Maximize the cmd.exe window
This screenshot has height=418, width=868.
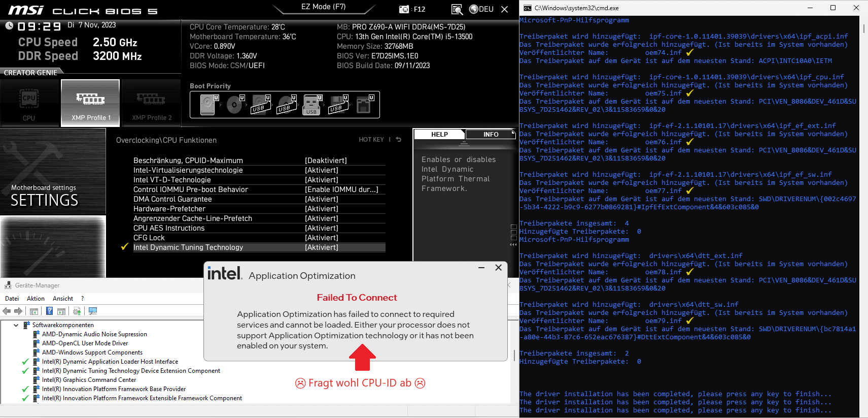[832, 8]
